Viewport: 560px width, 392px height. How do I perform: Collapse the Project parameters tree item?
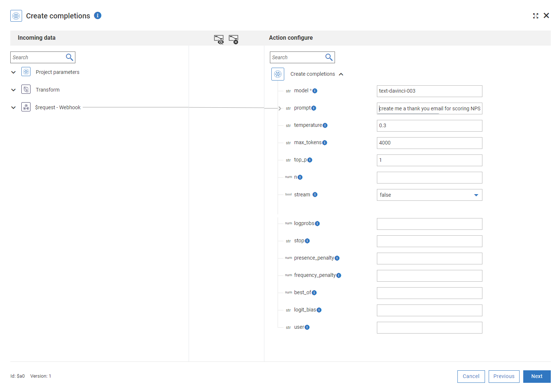[13, 72]
